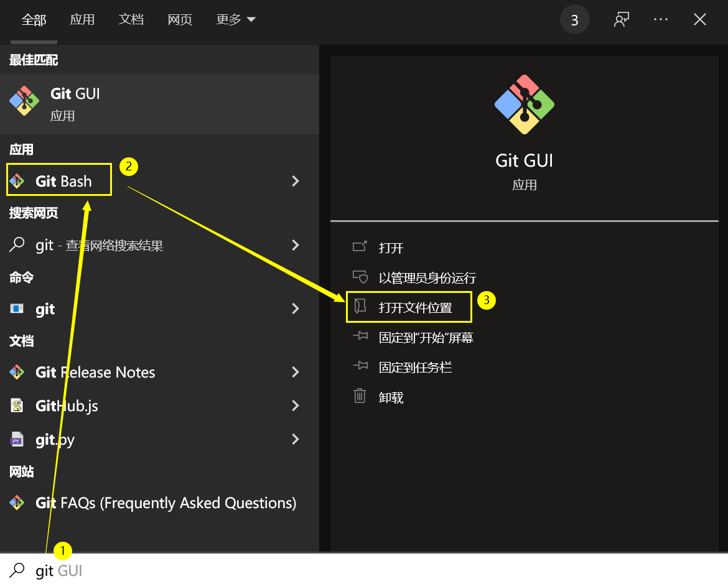Click the git.py Python file icon
728x584 pixels.
(x=17, y=439)
